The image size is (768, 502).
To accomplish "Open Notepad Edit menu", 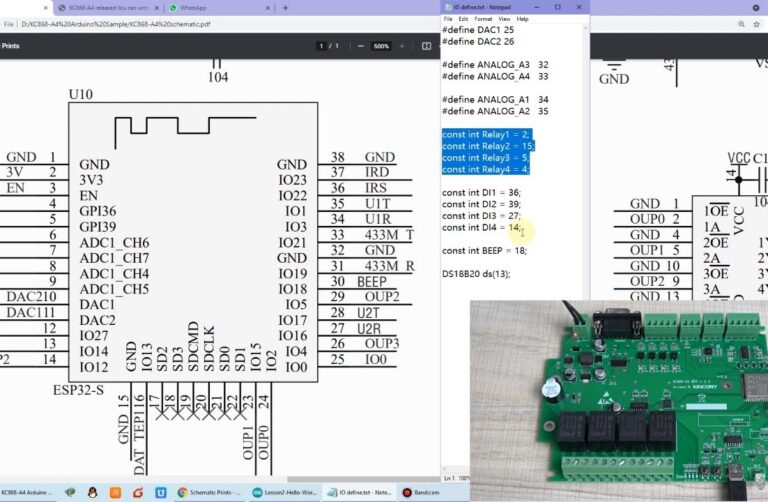I will coord(464,19).
